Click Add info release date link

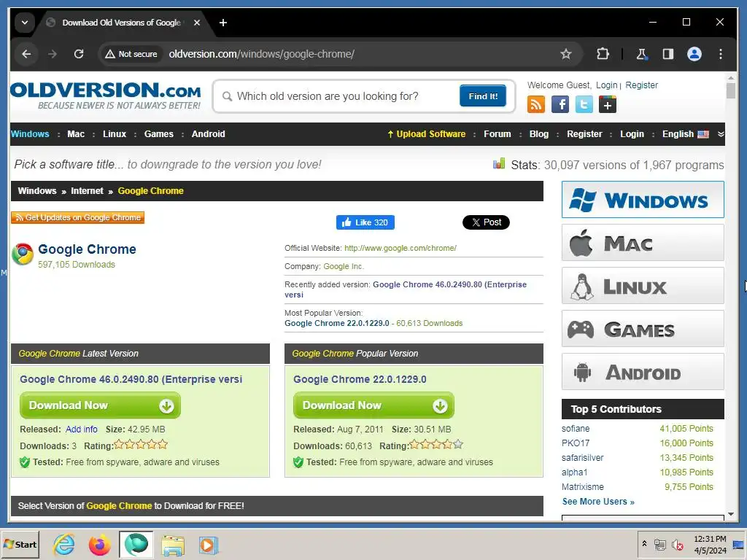tap(82, 429)
